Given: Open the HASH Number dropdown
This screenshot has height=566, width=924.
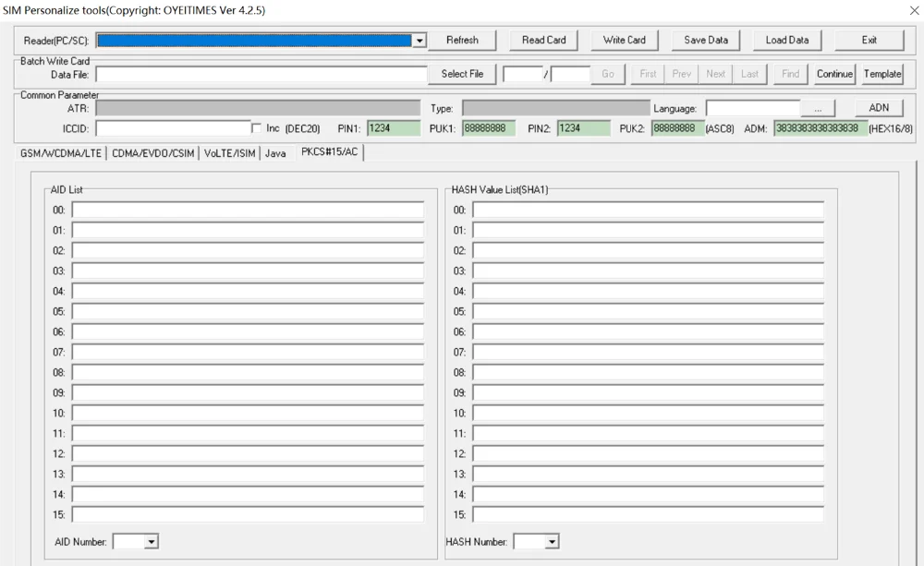Looking at the screenshot, I should [552, 542].
